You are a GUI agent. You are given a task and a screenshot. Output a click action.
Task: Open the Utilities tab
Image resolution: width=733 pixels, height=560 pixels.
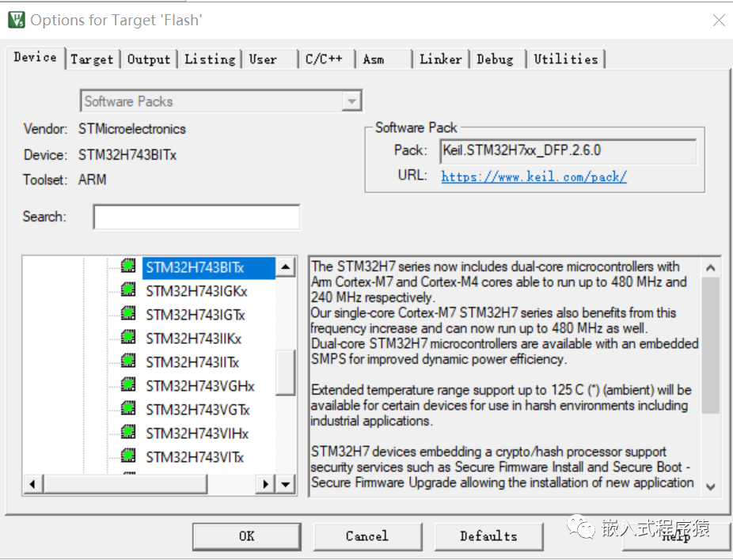pyautogui.click(x=566, y=58)
